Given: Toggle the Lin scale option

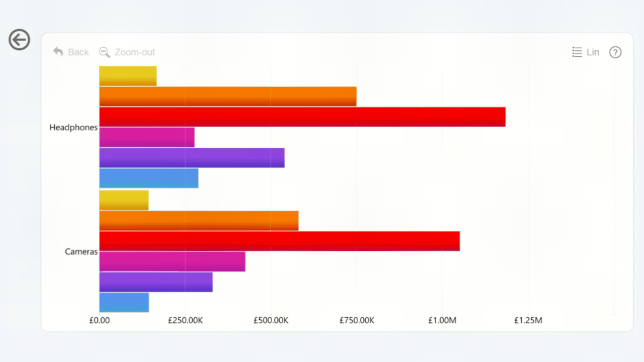Looking at the screenshot, I should pyautogui.click(x=586, y=52).
